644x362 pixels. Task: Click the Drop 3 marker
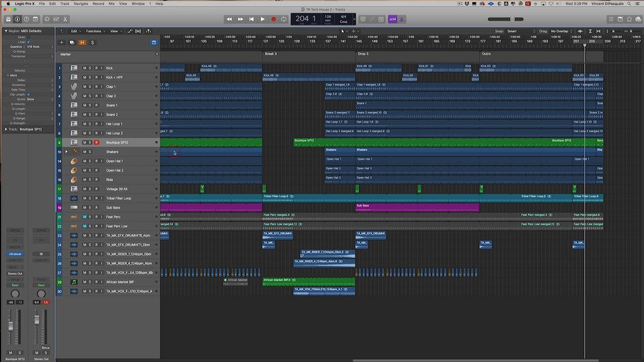click(363, 54)
